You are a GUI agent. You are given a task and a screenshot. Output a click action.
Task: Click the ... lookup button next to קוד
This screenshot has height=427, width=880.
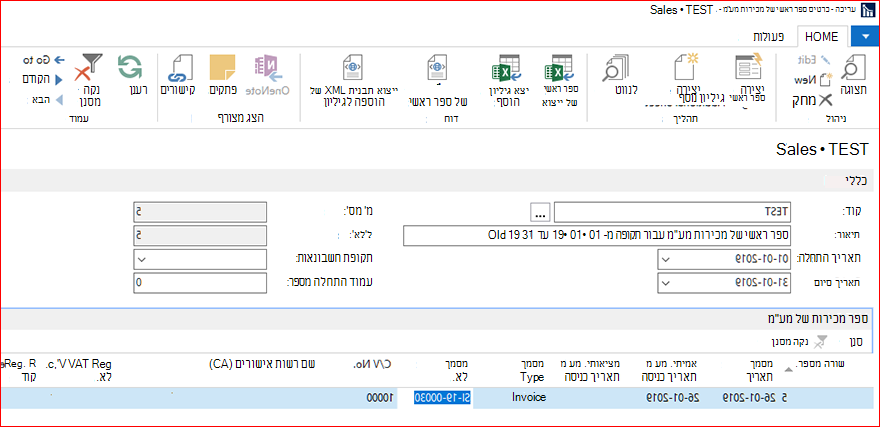point(539,213)
